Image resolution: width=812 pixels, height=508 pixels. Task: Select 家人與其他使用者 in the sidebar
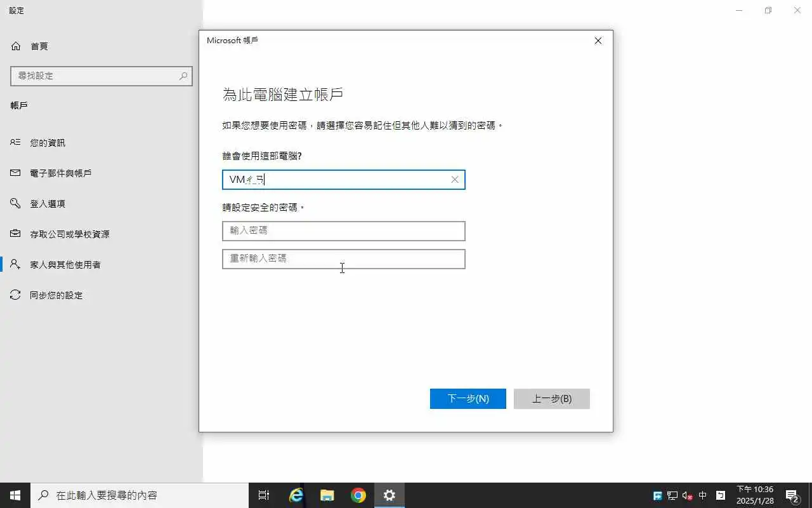pyautogui.click(x=65, y=265)
